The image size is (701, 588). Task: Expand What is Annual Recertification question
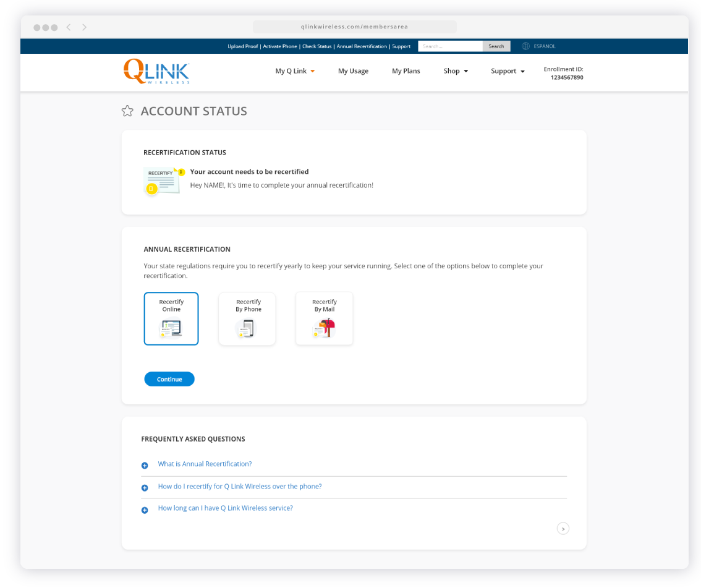click(205, 464)
